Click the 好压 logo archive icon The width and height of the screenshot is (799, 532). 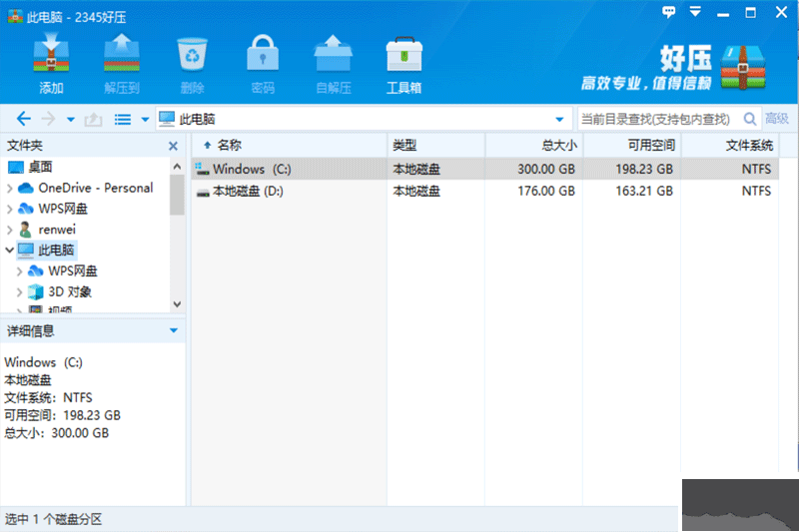pos(743,67)
